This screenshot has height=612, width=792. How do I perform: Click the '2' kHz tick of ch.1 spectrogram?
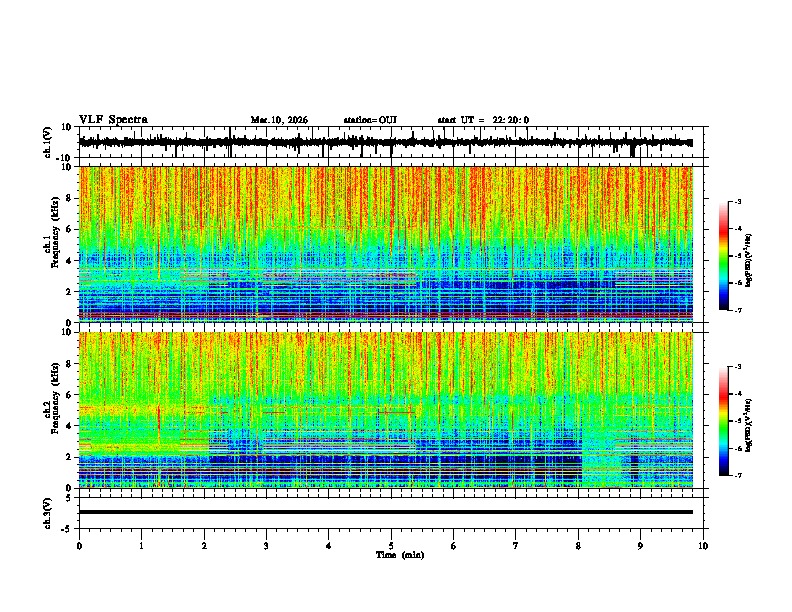tap(69, 291)
